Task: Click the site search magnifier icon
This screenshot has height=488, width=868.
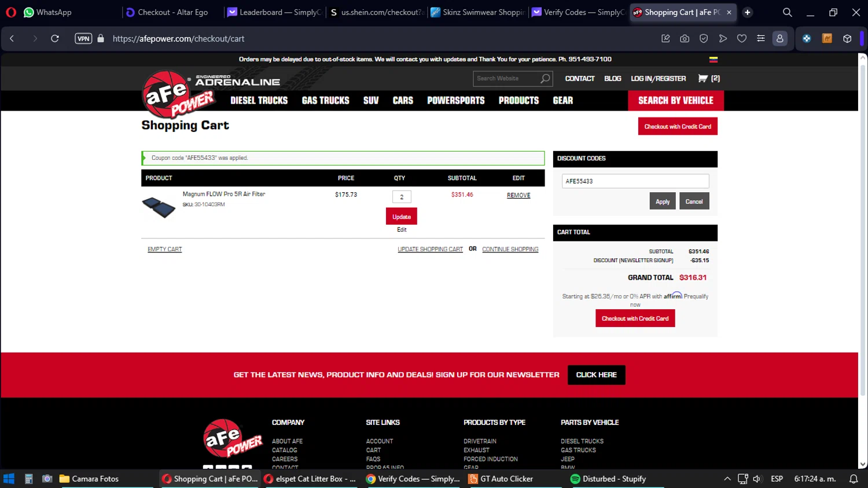Action: pyautogui.click(x=545, y=79)
